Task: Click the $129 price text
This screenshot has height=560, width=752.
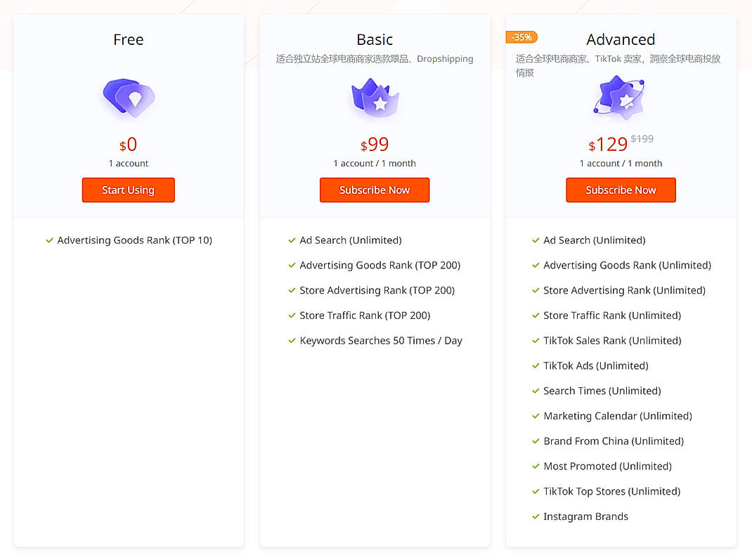Action: click(x=607, y=144)
